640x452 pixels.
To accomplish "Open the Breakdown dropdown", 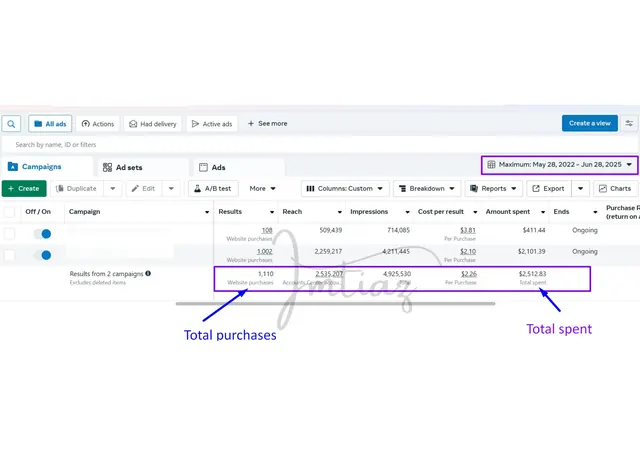I will tap(427, 189).
